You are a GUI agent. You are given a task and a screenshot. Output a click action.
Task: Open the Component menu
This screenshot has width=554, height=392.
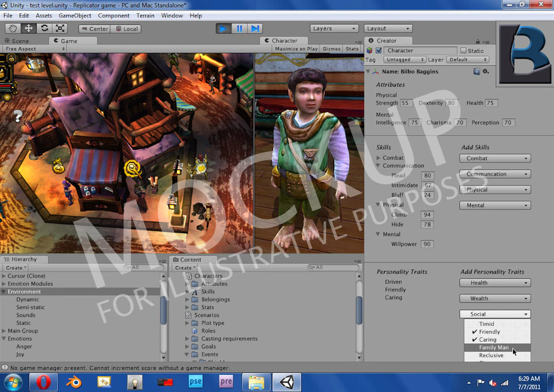pyautogui.click(x=114, y=15)
